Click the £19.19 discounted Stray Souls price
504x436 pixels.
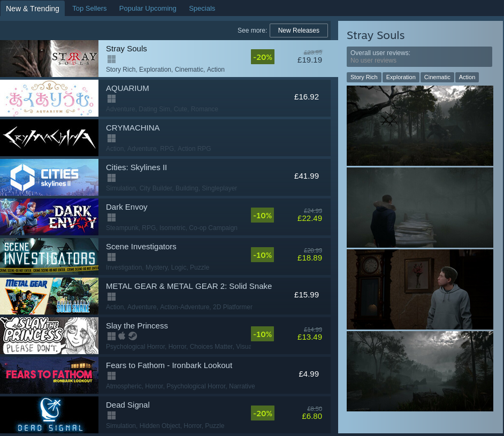coord(310,60)
